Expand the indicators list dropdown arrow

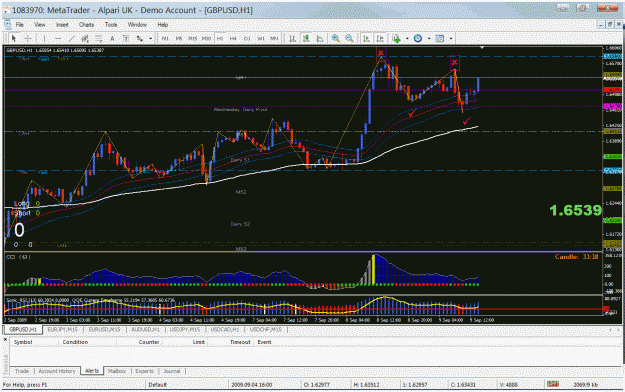pos(407,39)
